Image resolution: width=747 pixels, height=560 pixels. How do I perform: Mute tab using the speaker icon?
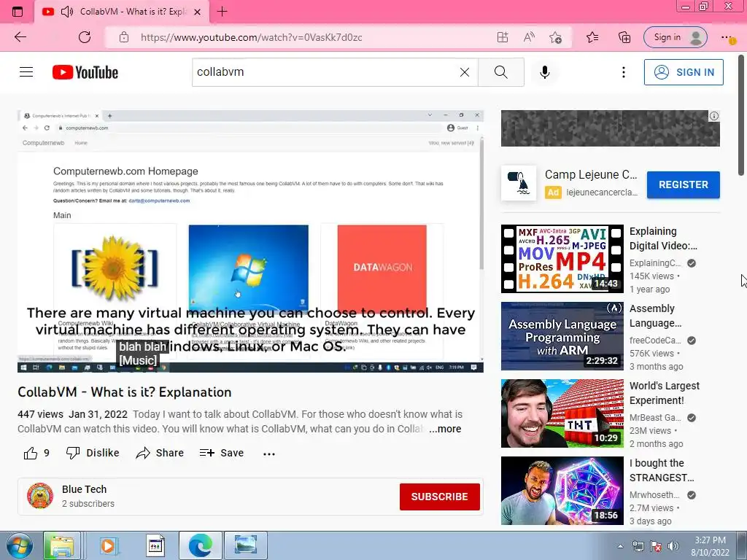67,12
